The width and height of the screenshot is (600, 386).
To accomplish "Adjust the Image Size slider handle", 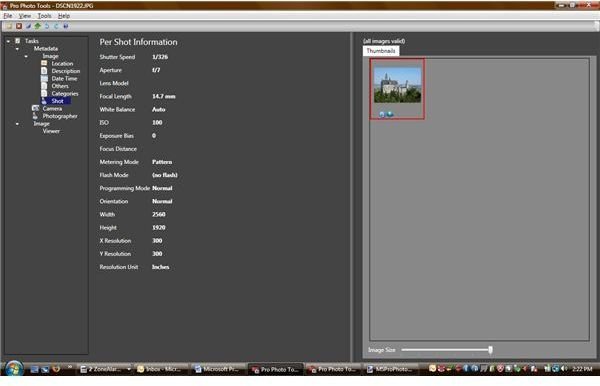I will (x=490, y=350).
